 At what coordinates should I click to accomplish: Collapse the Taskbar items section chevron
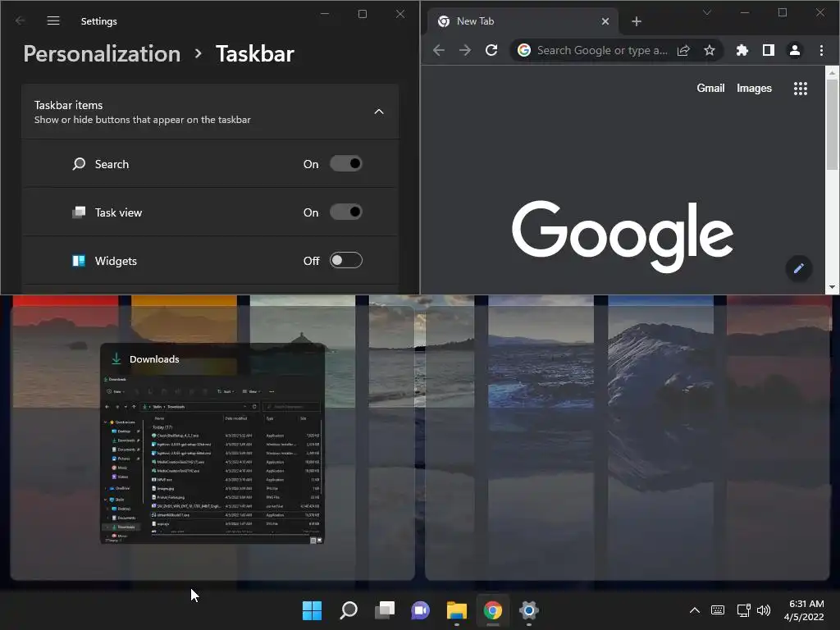379,112
